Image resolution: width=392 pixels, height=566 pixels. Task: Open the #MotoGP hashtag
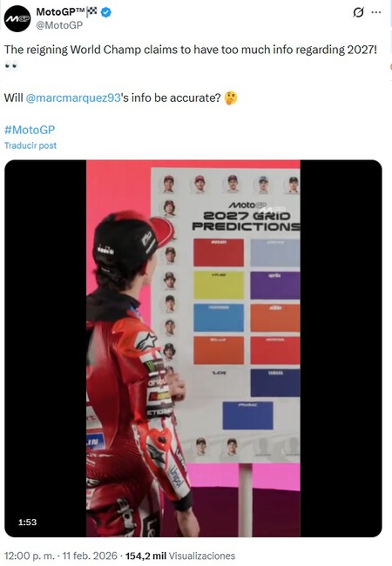30,130
